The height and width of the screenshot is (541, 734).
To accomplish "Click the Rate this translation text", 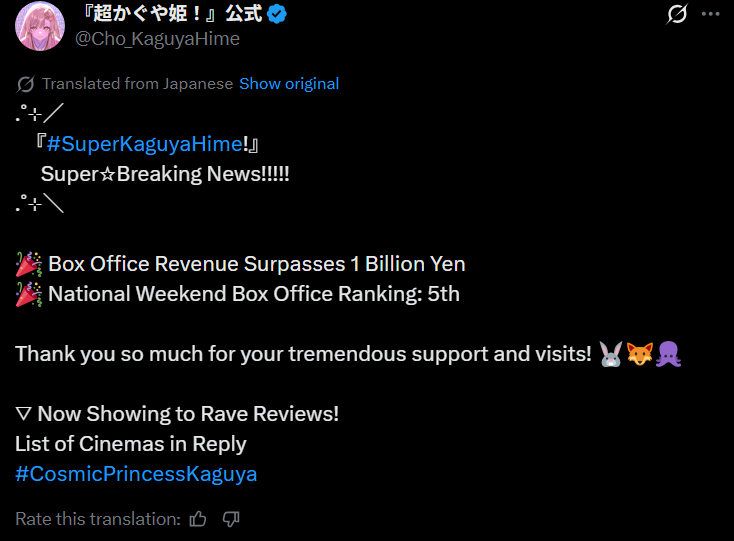I will pos(98,519).
